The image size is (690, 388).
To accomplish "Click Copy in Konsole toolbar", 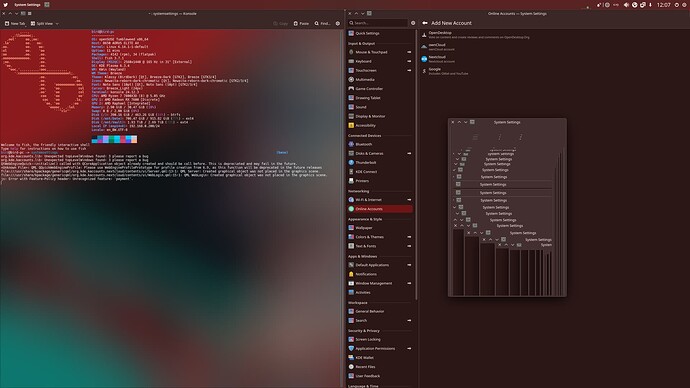I will [281, 23].
